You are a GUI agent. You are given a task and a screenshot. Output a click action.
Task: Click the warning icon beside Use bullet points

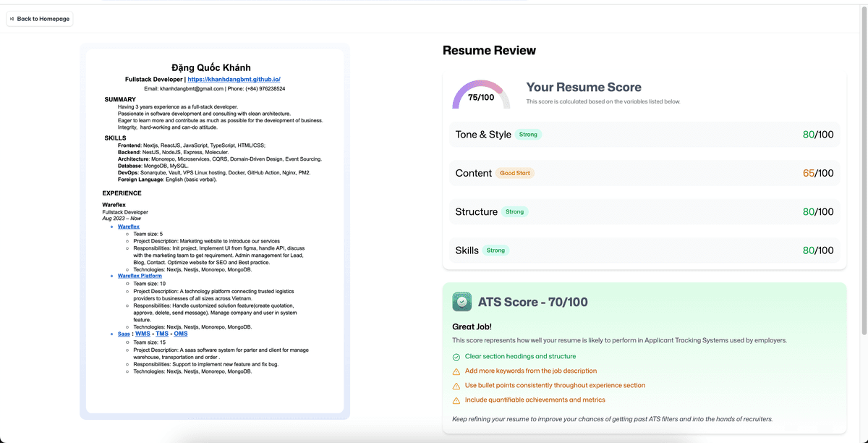[456, 386]
